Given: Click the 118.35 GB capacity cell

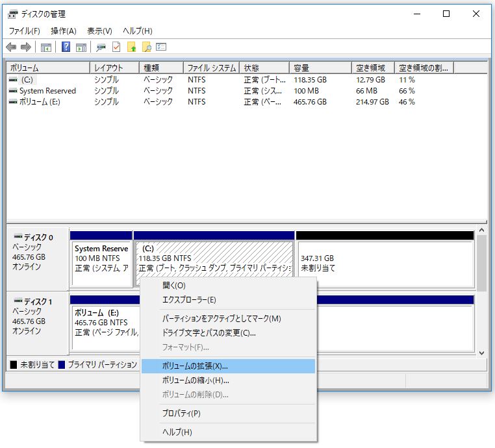Looking at the screenshot, I should pyautogui.click(x=310, y=80).
